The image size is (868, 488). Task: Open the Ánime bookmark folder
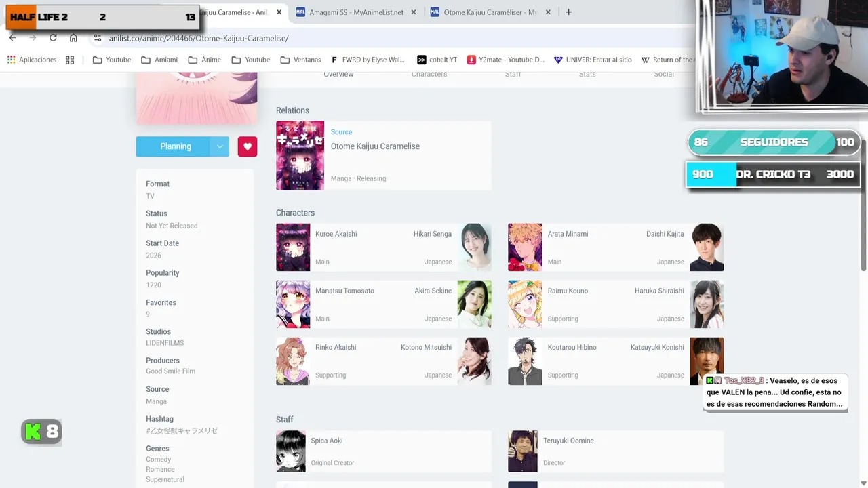(205, 60)
